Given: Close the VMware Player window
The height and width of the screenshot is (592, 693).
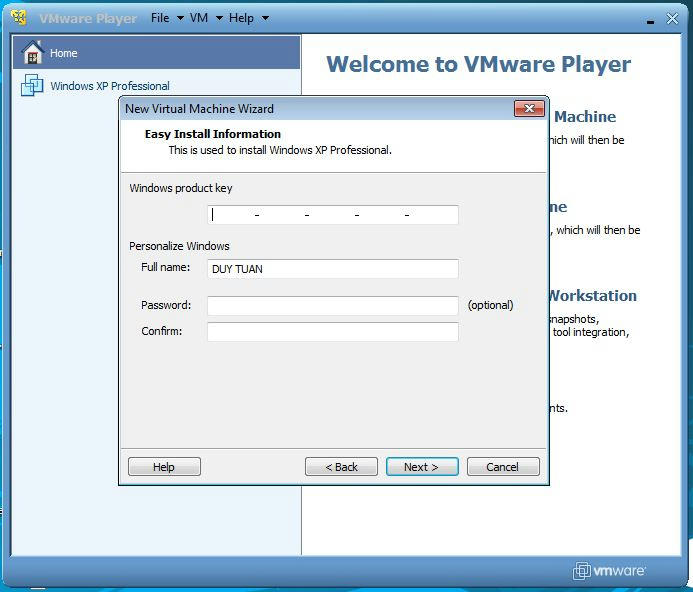Looking at the screenshot, I should click(x=673, y=19).
